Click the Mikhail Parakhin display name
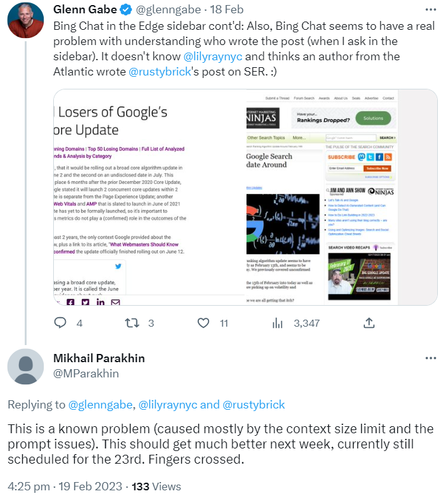The width and height of the screenshot is (448, 503). (99, 358)
